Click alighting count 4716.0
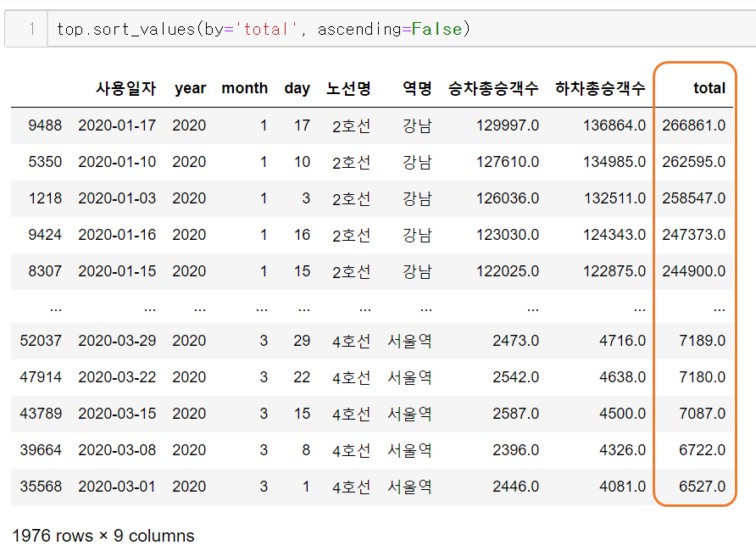The height and width of the screenshot is (551, 756). pyautogui.click(x=623, y=341)
